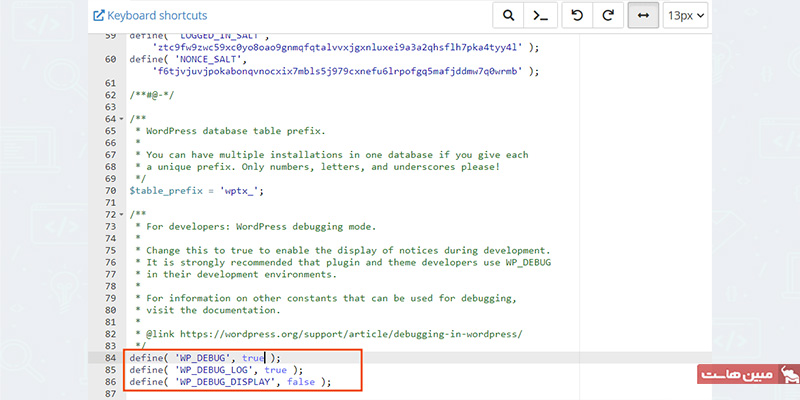The height and width of the screenshot is (400, 800).
Task: Collapse the comment block at line 64
Action: (121, 119)
